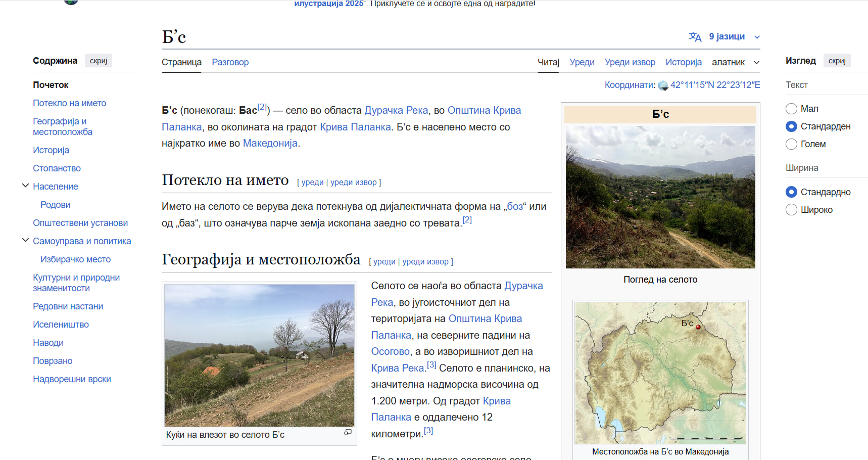
Task: Open илустрација 2025 banner link
Action: (328, 4)
